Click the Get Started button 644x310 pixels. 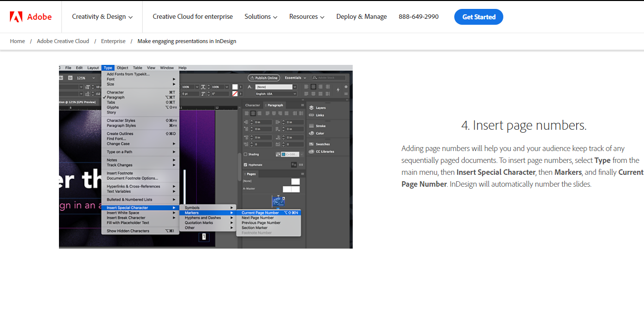click(479, 17)
